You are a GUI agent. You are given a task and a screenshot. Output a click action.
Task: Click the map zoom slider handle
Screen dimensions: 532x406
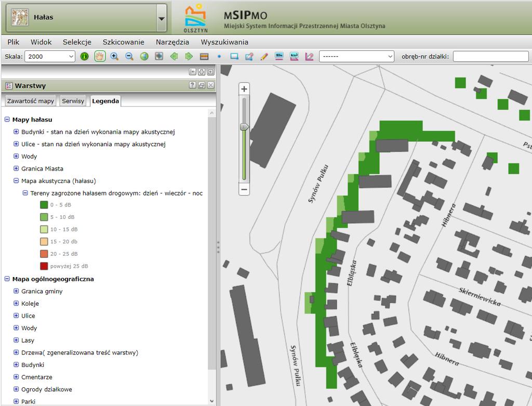[244, 127]
